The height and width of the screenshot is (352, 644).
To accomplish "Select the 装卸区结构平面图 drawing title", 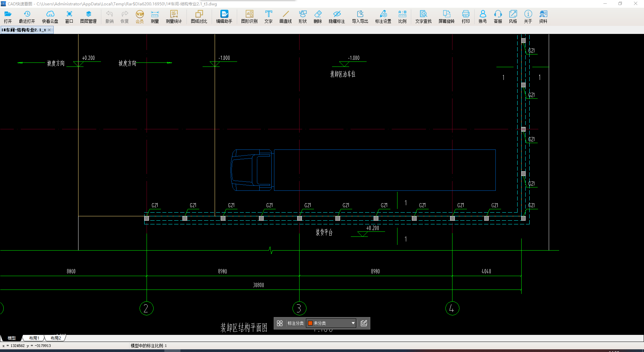I will point(244,327).
